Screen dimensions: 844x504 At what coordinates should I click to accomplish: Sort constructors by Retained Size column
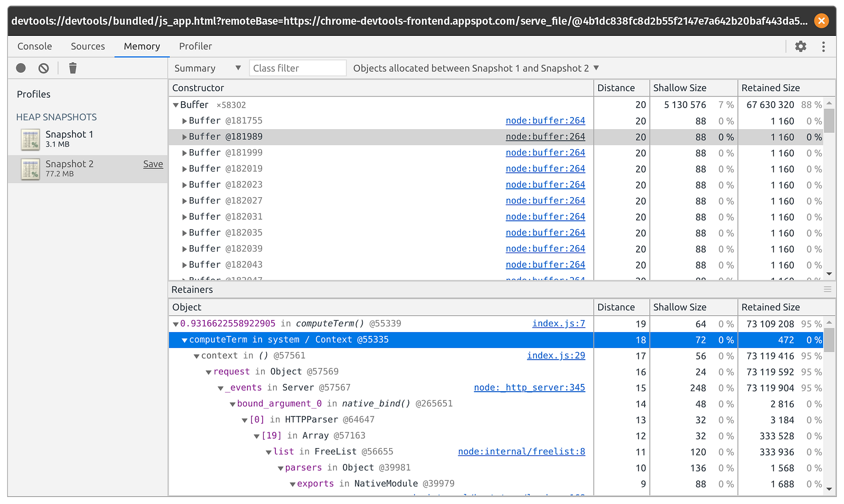point(787,88)
